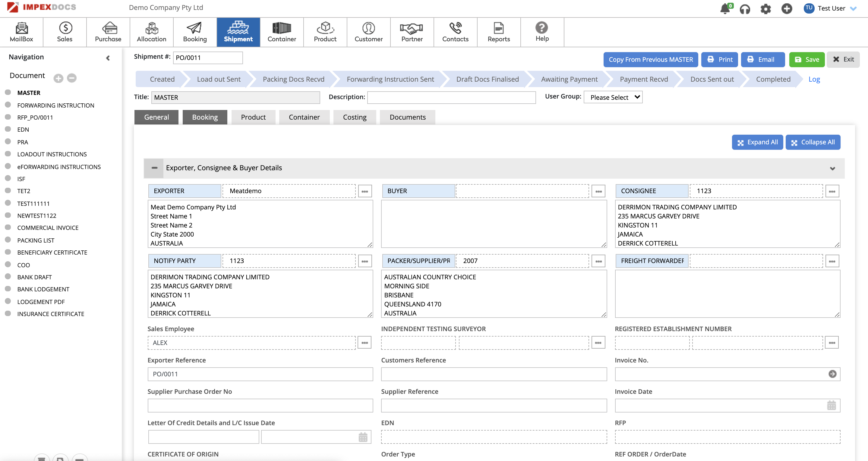Open the Invoice Date calendar picker
This screenshot has width=868, height=461.
831,406
